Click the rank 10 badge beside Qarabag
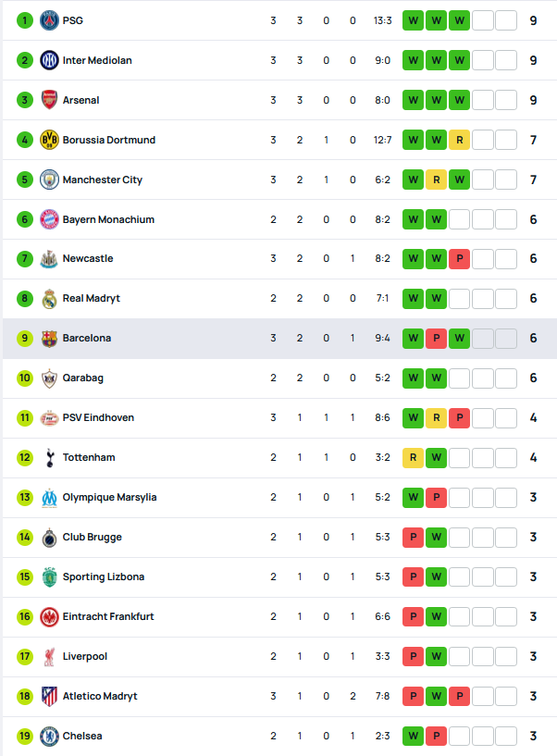Screen dimensions: 557x756 [25, 378]
